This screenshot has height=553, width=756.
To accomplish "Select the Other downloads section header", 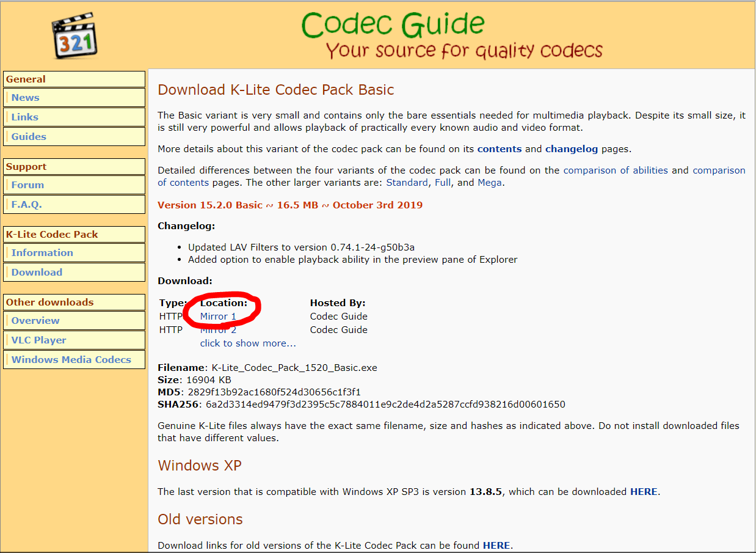I will (74, 302).
